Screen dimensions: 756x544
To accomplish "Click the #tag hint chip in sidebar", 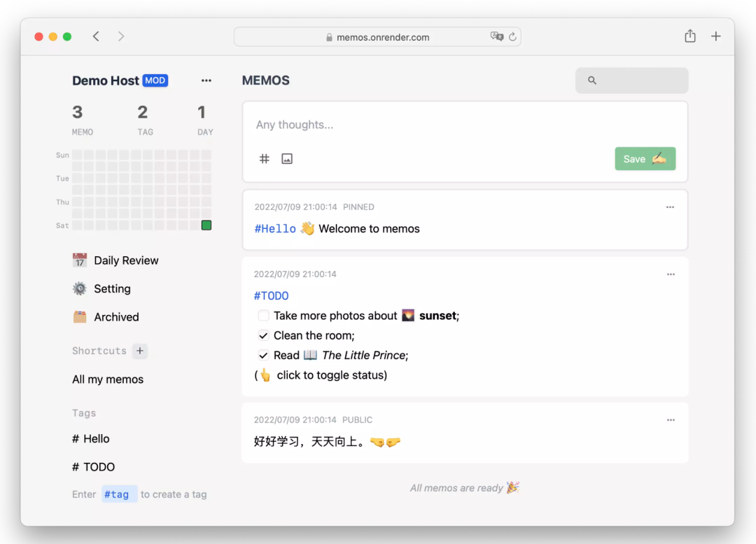I will (x=119, y=494).
